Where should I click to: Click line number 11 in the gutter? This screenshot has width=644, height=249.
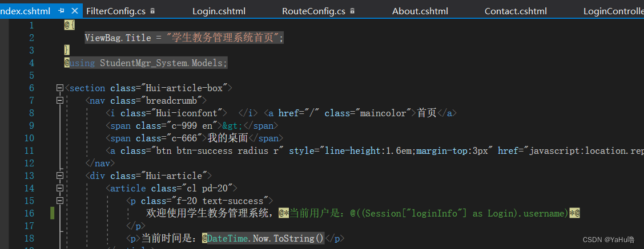[29, 150]
